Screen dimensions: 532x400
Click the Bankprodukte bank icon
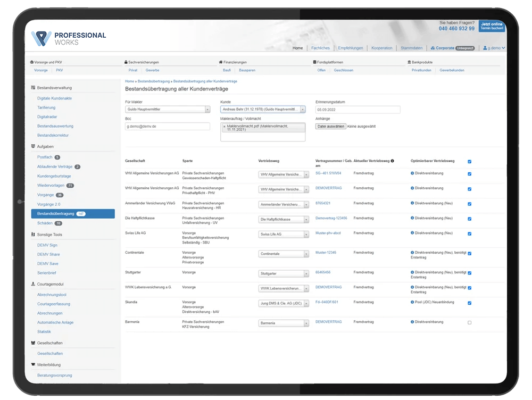(x=409, y=62)
